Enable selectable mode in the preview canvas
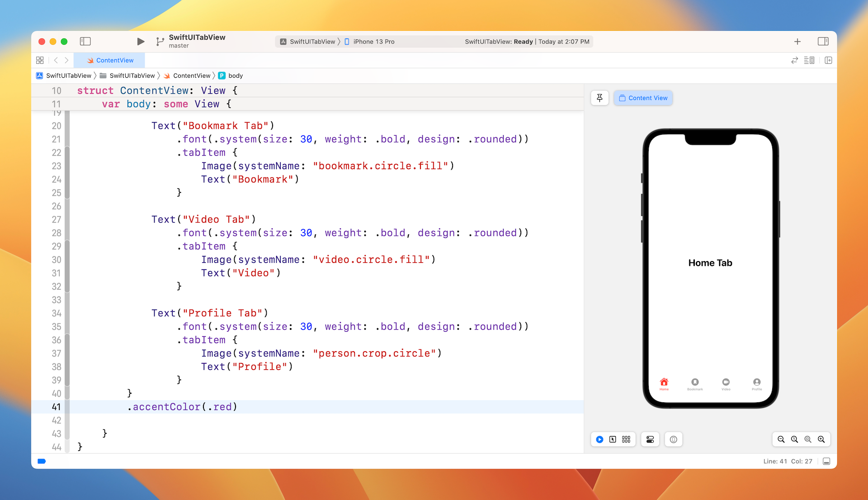The height and width of the screenshot is (500, 868). pyautogui.click(x=613, y=439)
